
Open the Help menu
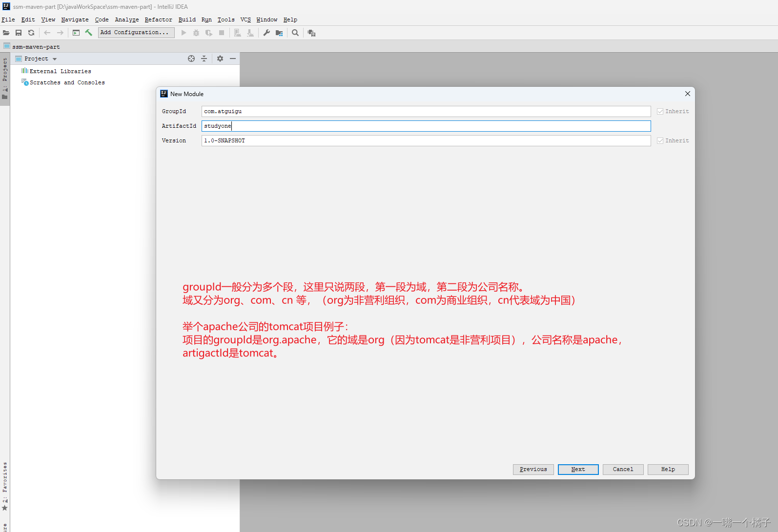pyautogui.click(x=290, y=20)
